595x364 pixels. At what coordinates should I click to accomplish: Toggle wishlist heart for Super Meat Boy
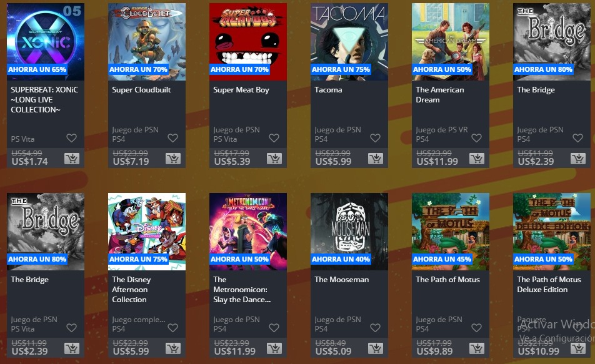click(x=274, y=138)
